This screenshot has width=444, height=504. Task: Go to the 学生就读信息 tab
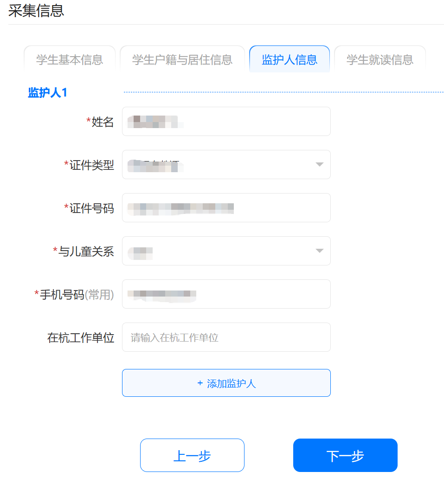click(380, 59)
